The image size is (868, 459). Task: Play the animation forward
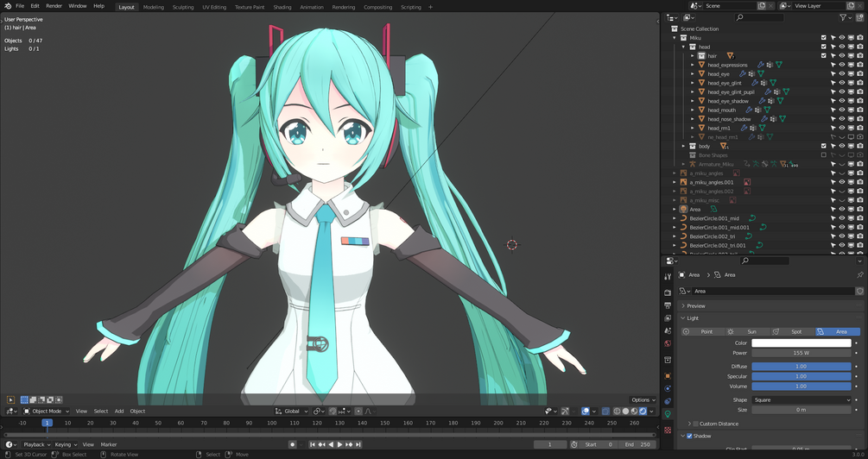(340, 444)
